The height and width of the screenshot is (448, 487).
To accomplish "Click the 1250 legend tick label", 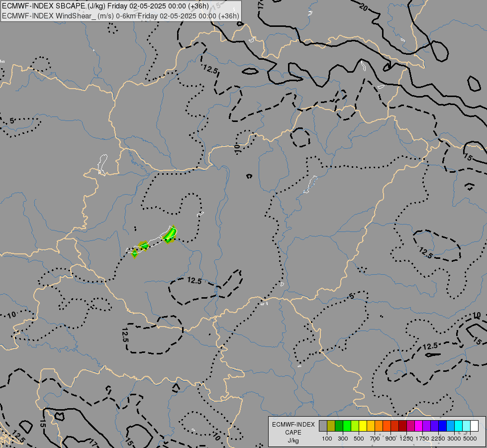I will (x=406, y=439).
